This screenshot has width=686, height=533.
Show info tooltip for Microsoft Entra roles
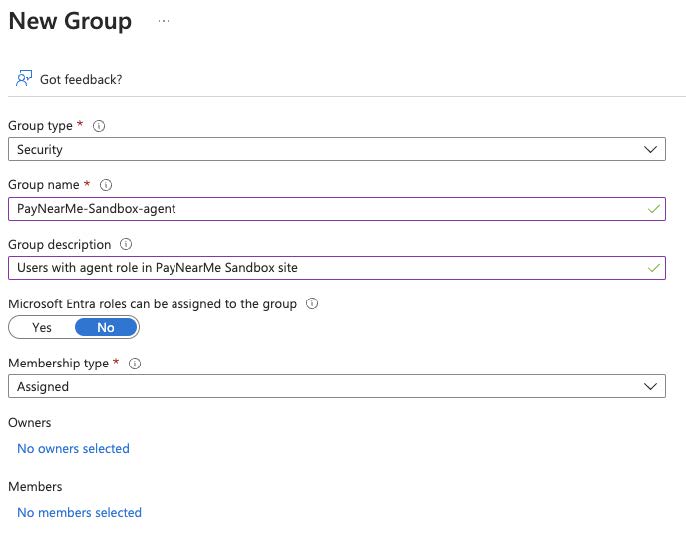(312, 303)
